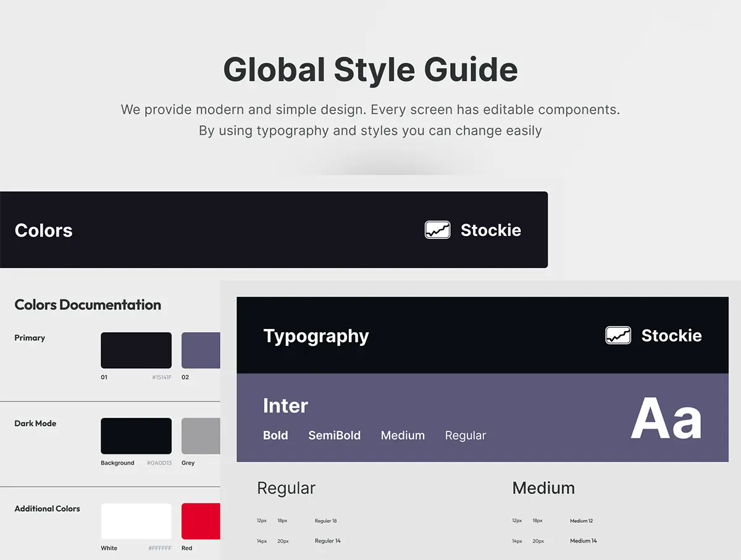The image size is (741, 560).
Task: Click the Colors Documentation heading
Action: pos(88,304)
